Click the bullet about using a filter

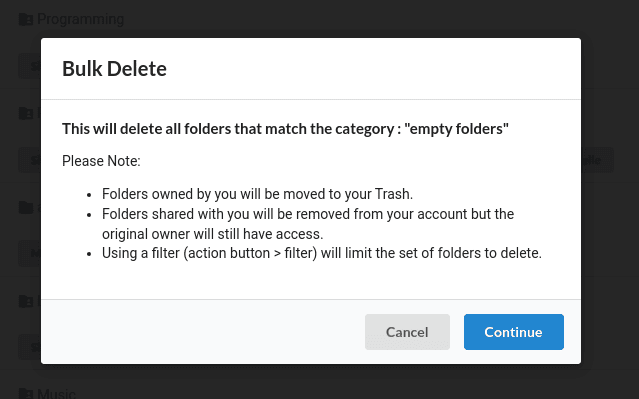point(322,253)
